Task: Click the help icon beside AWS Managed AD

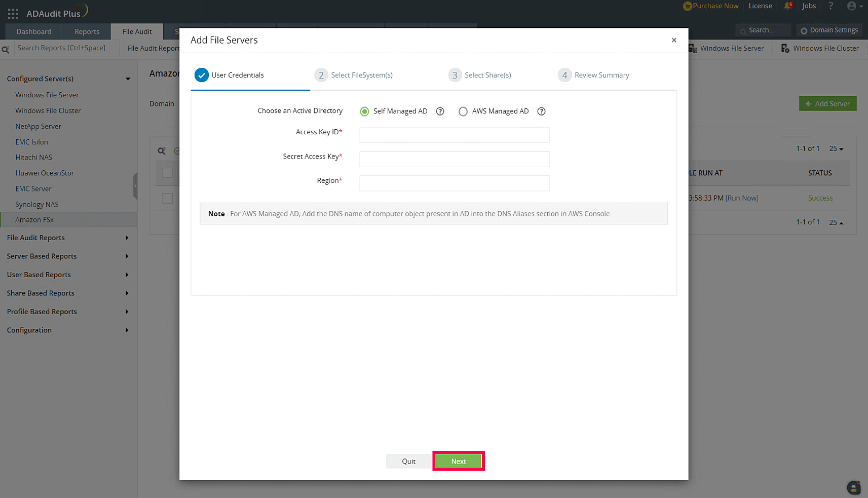Action: pos(541,111)
